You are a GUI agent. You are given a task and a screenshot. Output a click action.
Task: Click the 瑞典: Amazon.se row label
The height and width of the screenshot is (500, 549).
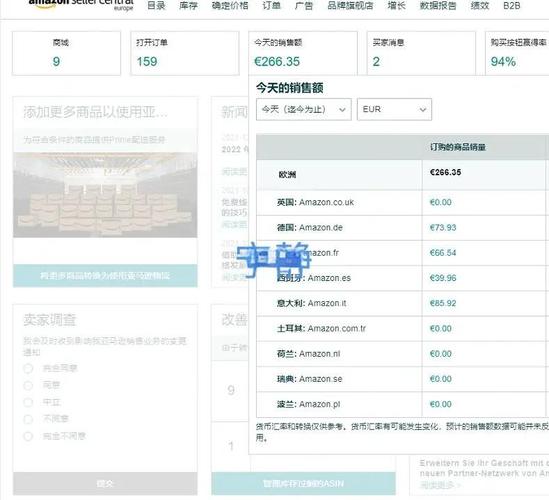(310, 379)
